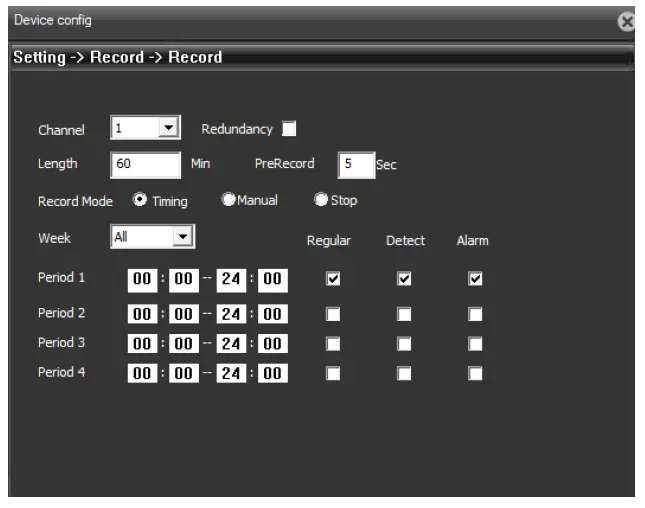Check Regular for Period 4
The height and width of the screenshot is (508, 645).
tap(333, 373)
